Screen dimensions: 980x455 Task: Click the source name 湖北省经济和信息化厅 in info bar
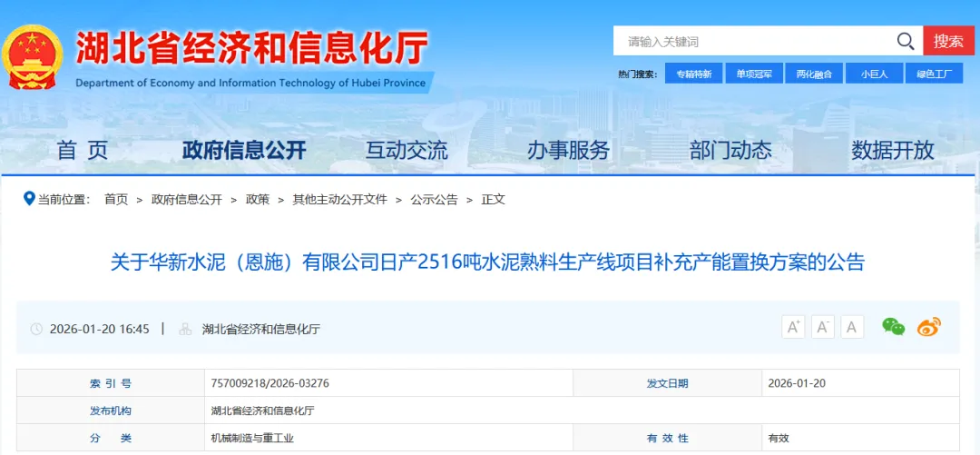(x=261, y=329)
